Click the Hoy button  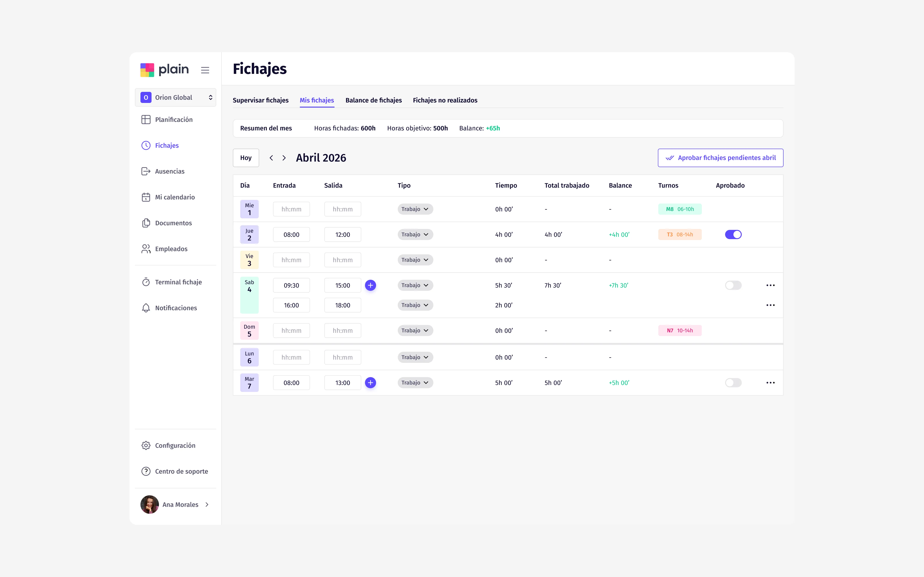pyautogui.click(x=246, y=158)
